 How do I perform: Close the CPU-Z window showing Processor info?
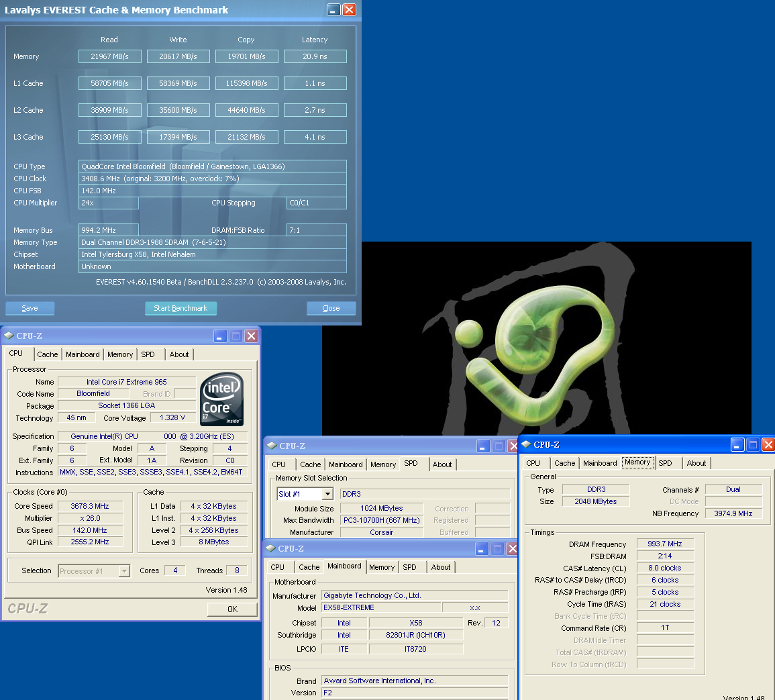[x=251, y=336]
